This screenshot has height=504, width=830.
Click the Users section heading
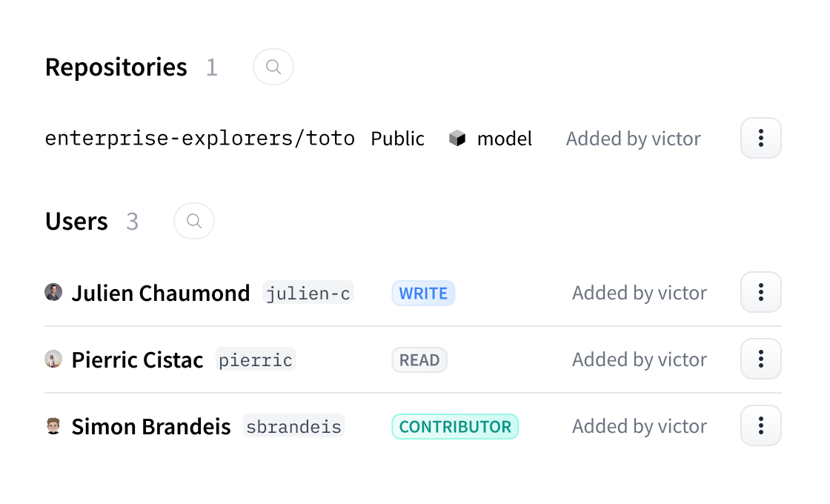click(x=76, y=221)
